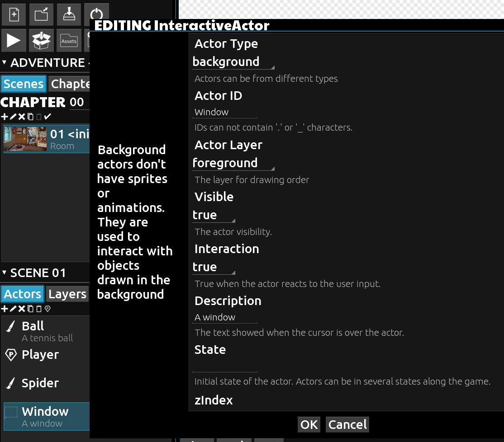Screen dimensions: 504x442
Task: Click OK to confirm actor edits
Action: [x=309, y=425]
